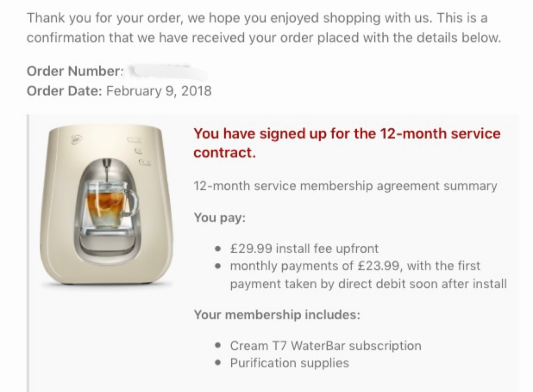
Task: Click the bottom button on the machine
Action: pos(145,163)
